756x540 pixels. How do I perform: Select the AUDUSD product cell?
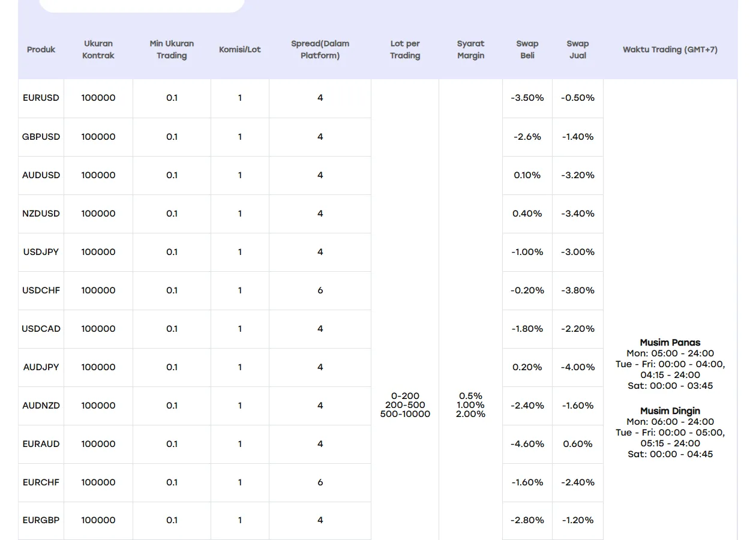[41, 175]
